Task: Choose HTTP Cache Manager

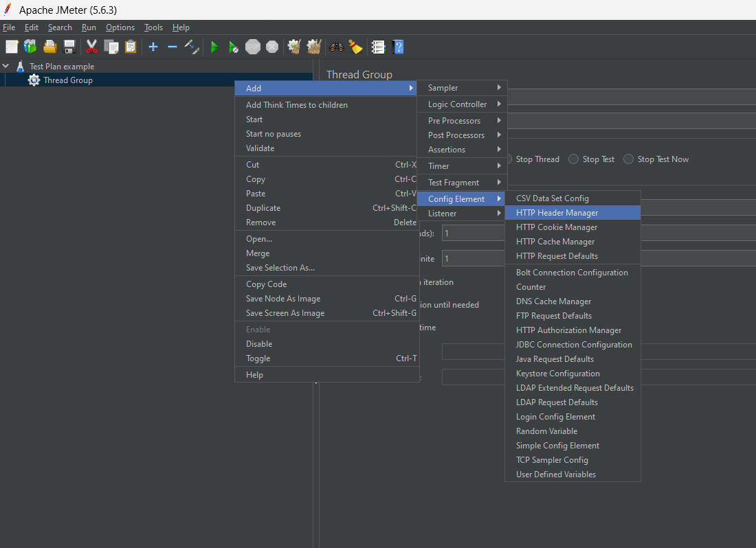Action: click(572, 241)
